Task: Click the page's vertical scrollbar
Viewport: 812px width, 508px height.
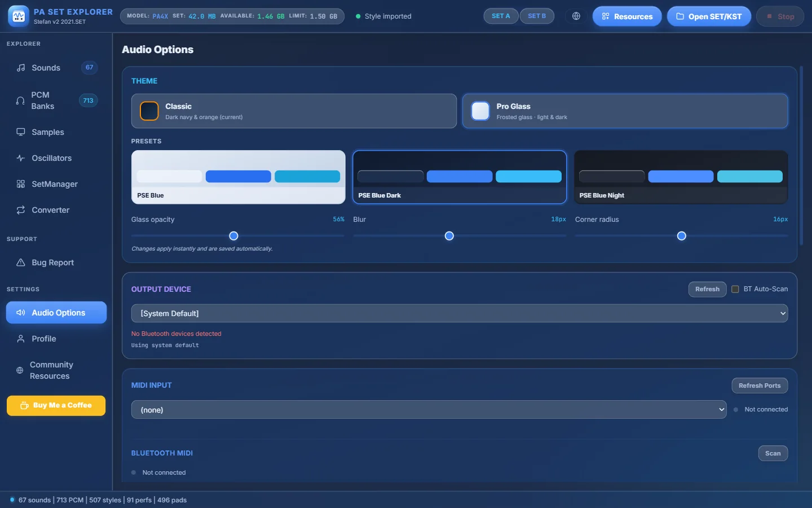Action: [x=801, y=157]
